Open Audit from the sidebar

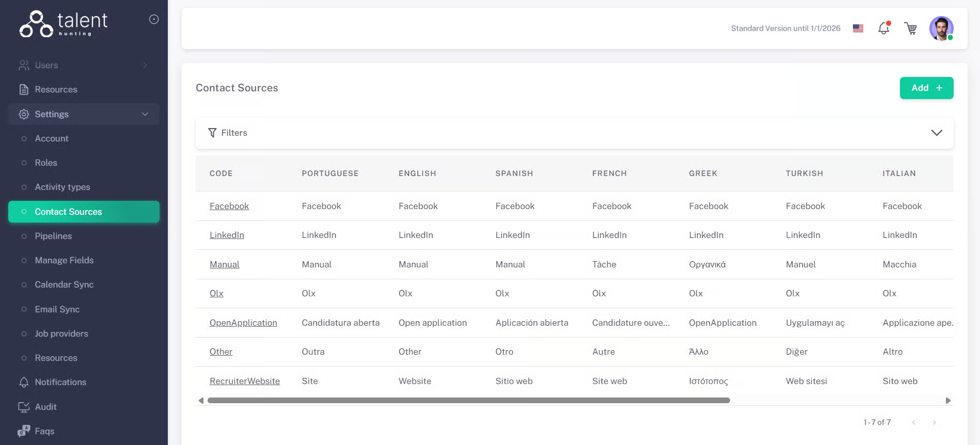tap(45, 407)
